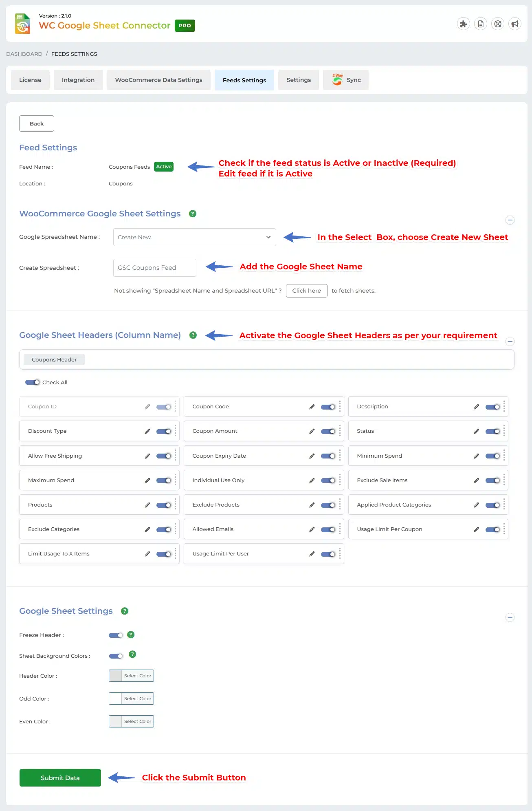Click the plugin puzzle icon in header
This screenshot has width=532, height=811.
coord(463,24)
